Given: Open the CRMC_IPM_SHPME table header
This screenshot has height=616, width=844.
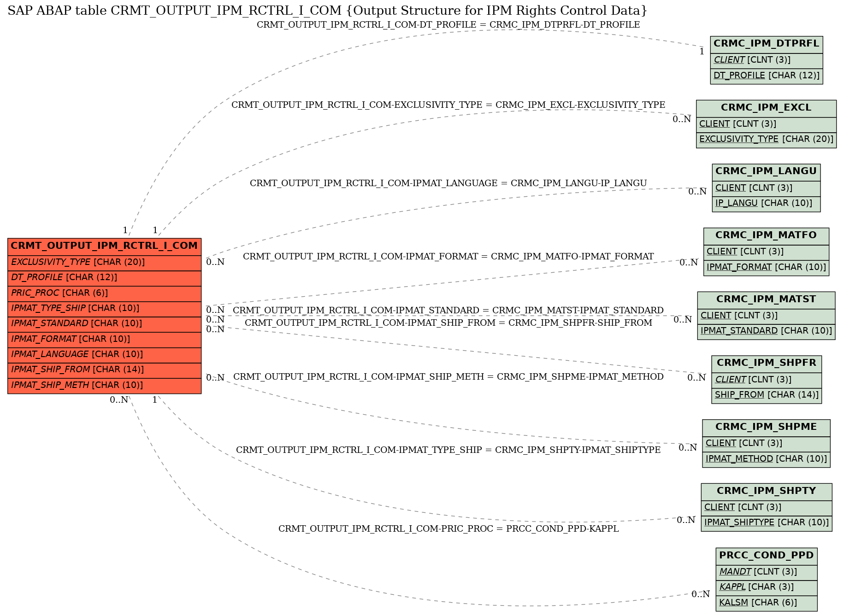Looking at the screenshot, I should click(766, 428).
